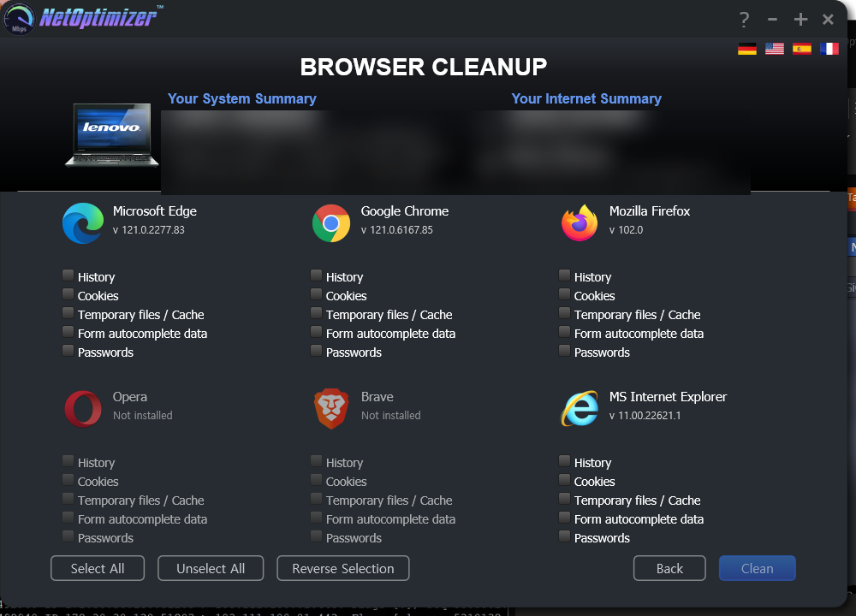Click the Microsoft Edge browser icon
Image resolution: width=856 pixels, height=616 pixels.
click(x=83, y=223)
